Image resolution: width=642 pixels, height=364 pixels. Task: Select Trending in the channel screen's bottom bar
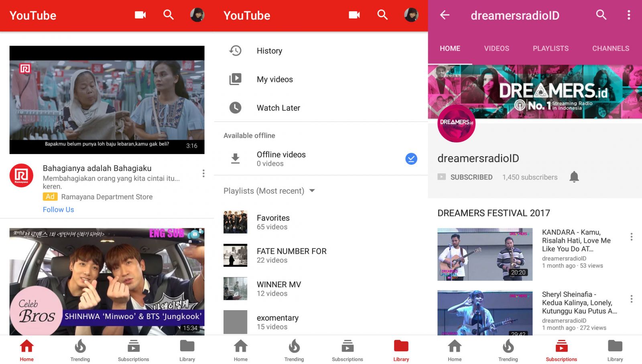click(508, 350)
